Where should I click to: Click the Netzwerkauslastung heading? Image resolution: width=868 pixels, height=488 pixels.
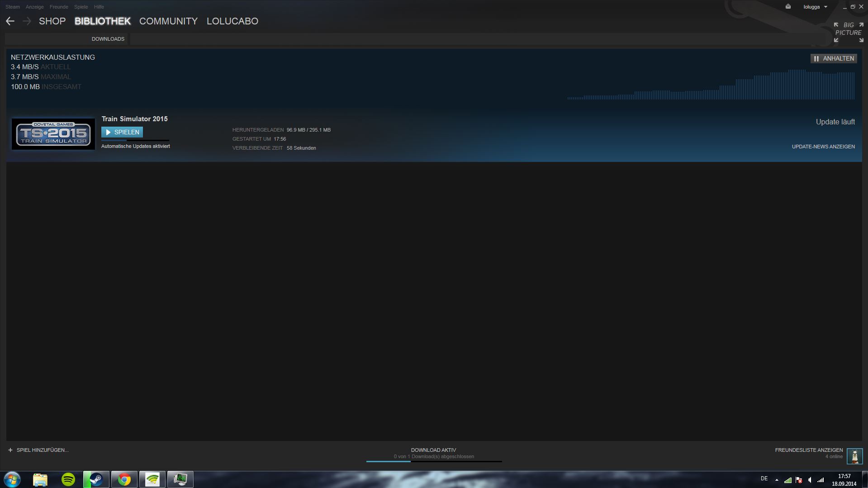[x=53, y=57]
